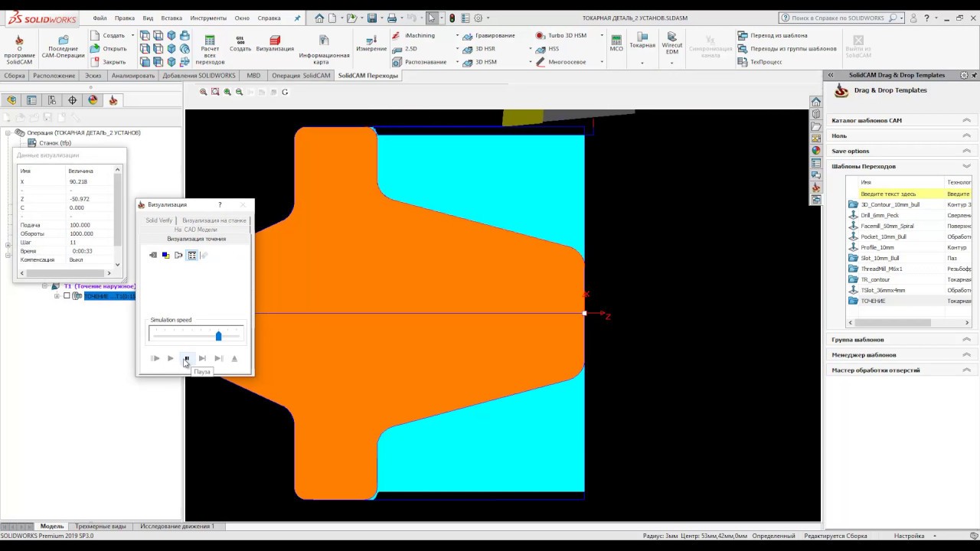The image size is (980, 551).
Task: Toggle checkbox next to ТОЧЕНИЕ operation
Action: 67,296
